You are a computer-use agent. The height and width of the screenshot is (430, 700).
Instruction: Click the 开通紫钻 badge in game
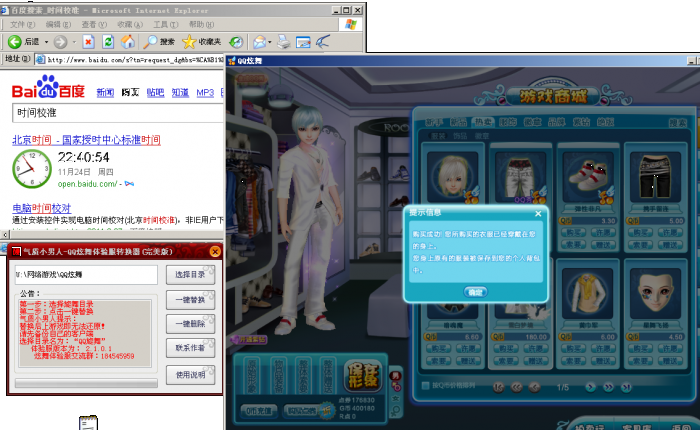pos(249,340)
